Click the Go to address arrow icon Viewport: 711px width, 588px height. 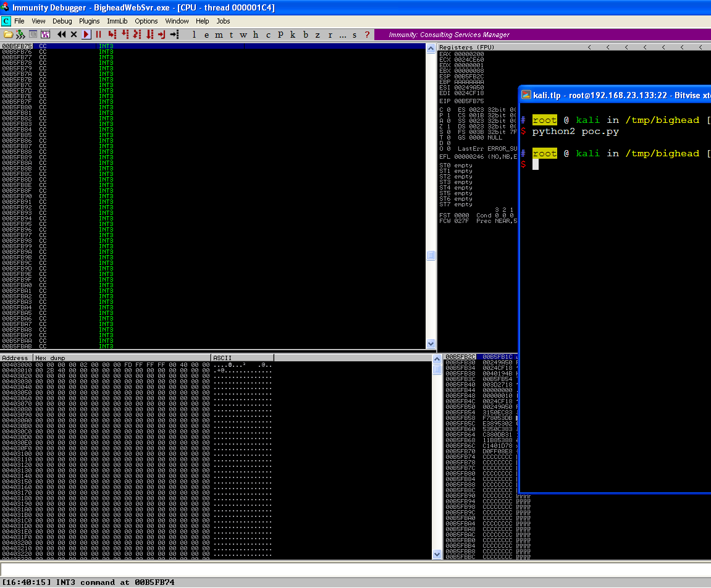174,35
